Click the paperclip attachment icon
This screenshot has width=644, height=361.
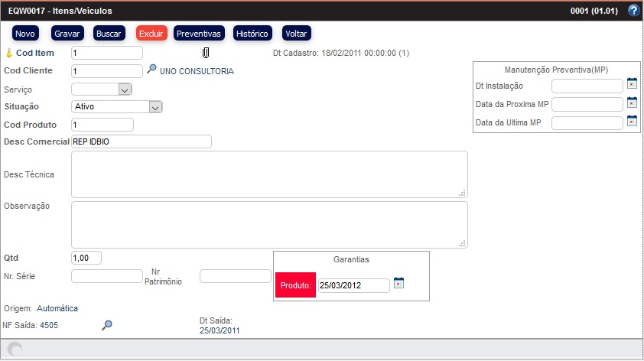click(x=205, y=53)
